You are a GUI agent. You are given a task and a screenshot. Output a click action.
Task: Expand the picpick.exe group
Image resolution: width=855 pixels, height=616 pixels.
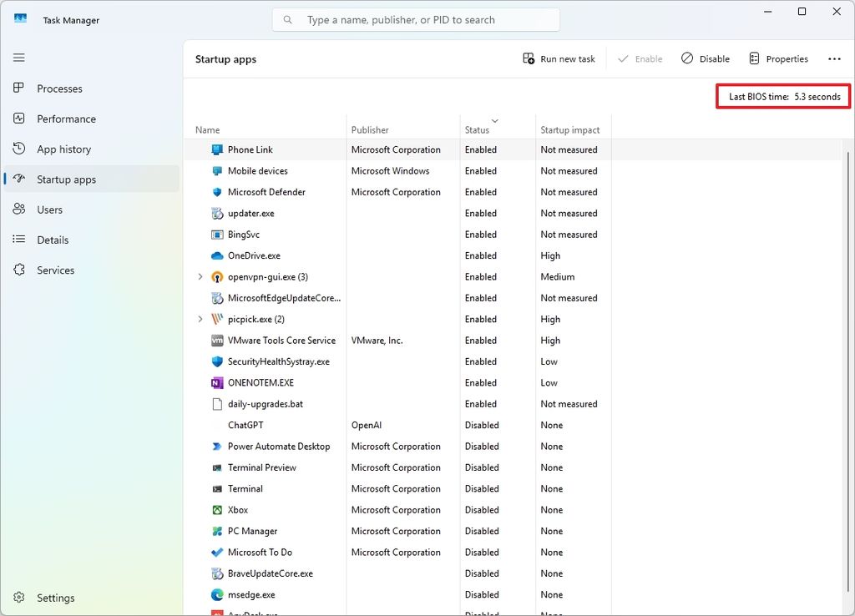click(x=200, y=319)
